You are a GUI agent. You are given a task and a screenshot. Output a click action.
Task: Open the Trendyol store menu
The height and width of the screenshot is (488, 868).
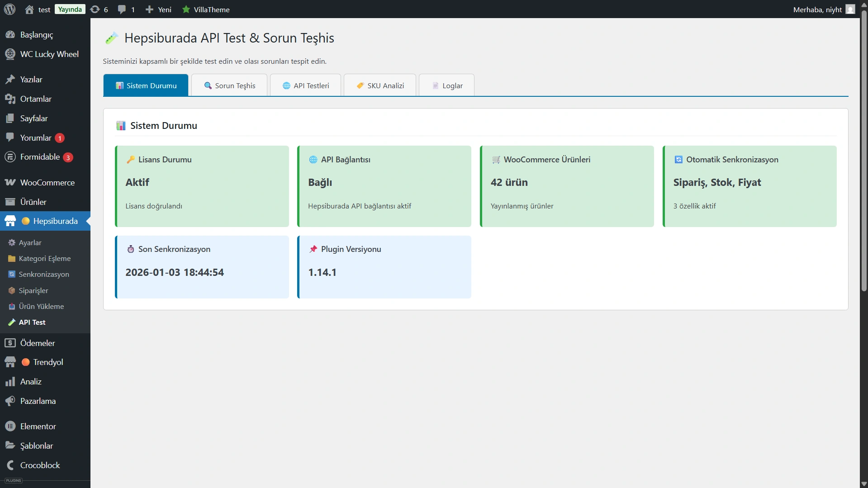click(x=48, y=362)
